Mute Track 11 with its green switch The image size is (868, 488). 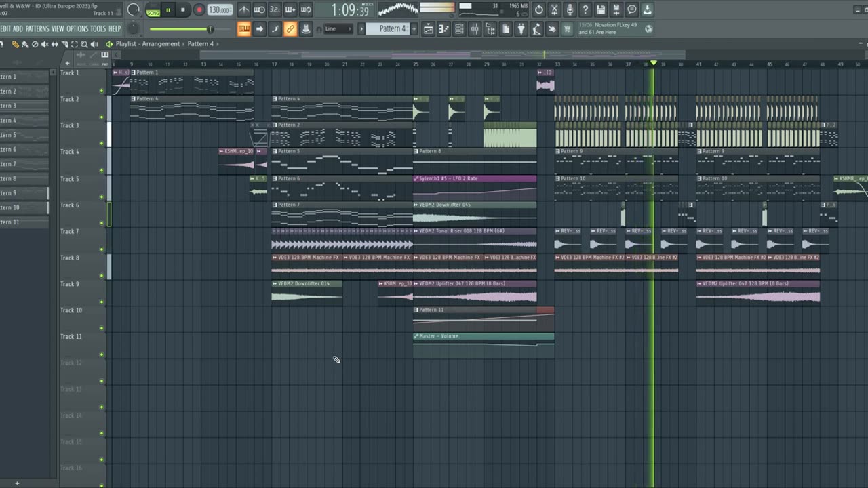(102, 354)
